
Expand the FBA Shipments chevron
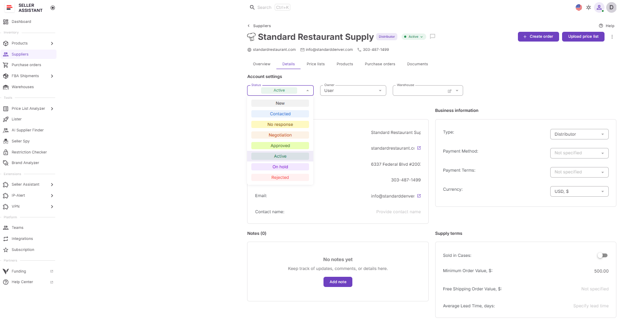(x=52, y=76)
